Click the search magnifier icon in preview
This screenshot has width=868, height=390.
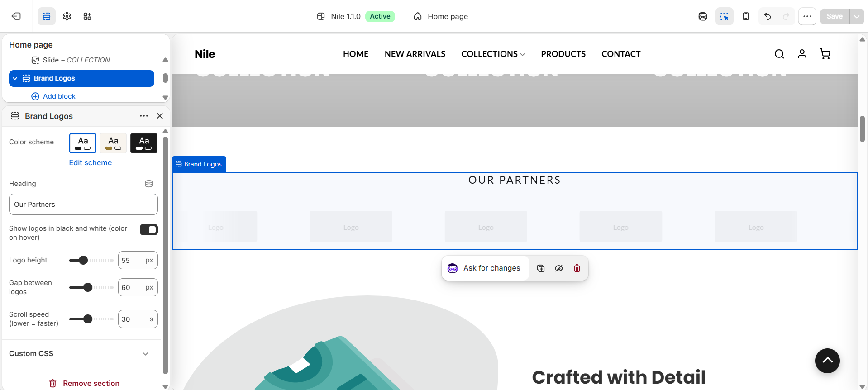(779, 54)
